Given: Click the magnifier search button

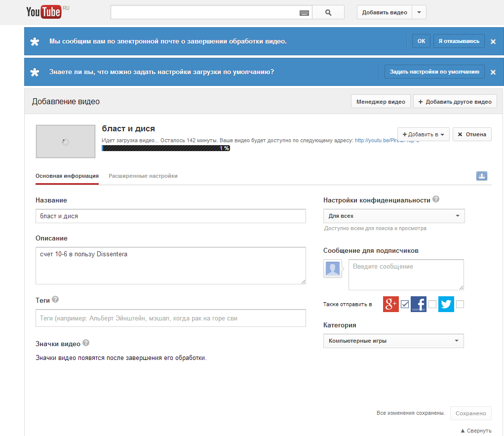Looking at the screenshot, I should coord(328,12).
